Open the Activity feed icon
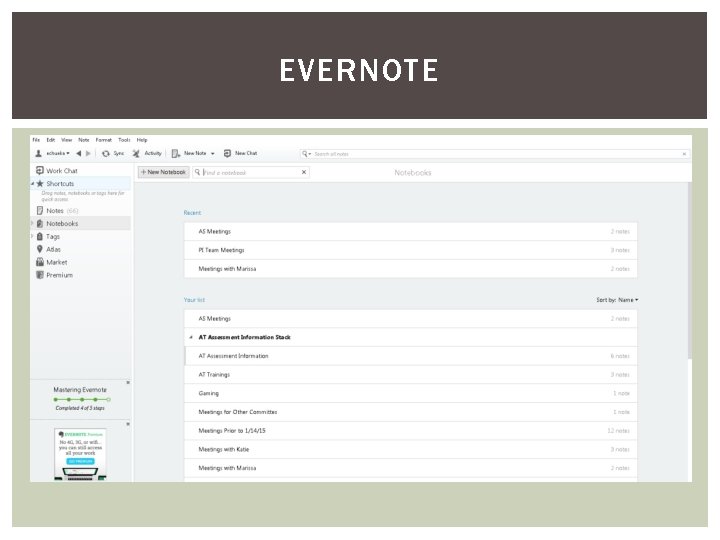This screenshot has width=720, height=540. (136, 153)
